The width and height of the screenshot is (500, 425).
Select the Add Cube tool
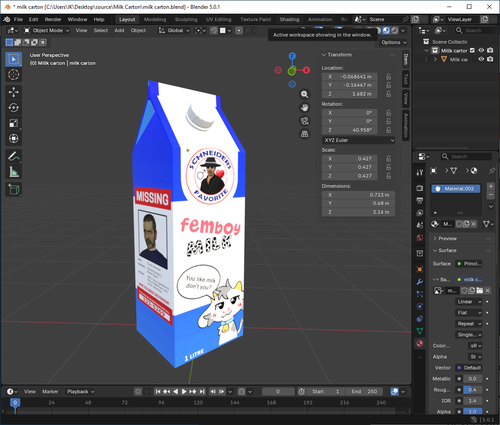[x=14, y=189]
